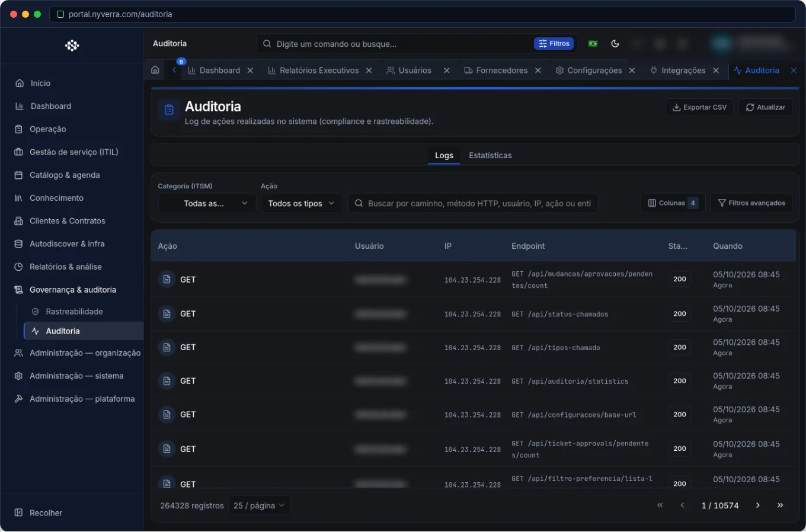Click document icon of status-chamados row
The image size is (806, 532).
point(167,313)
